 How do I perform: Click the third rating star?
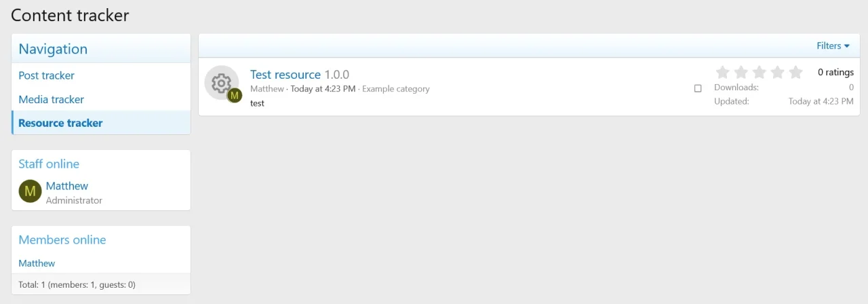pos(759,72)
